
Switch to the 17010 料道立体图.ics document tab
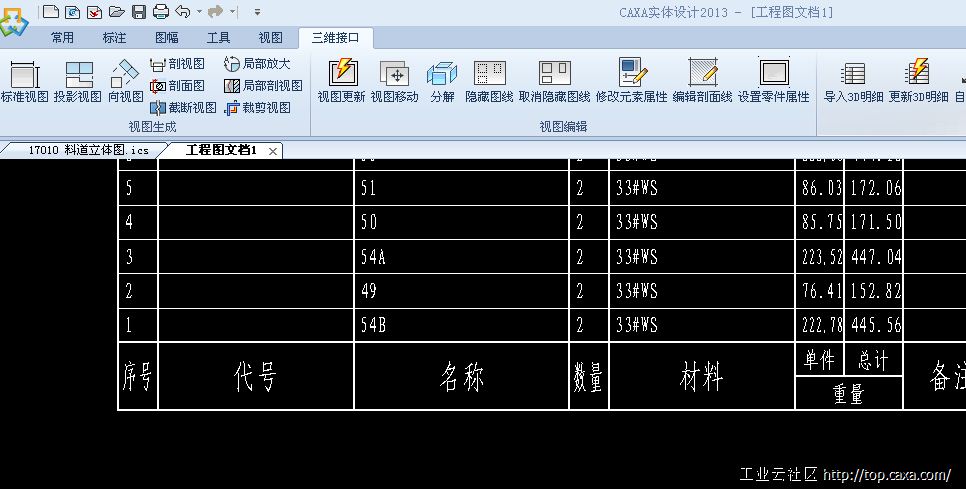(88, 150)
